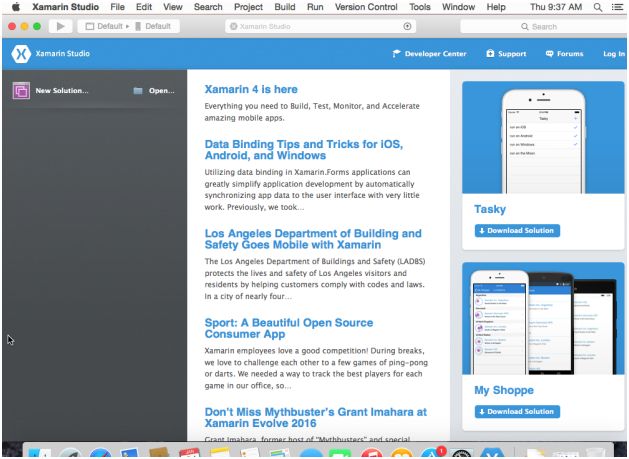Click the Support icon in header
Viewport: 629px width, 459px height.
[x=490, y=53]
